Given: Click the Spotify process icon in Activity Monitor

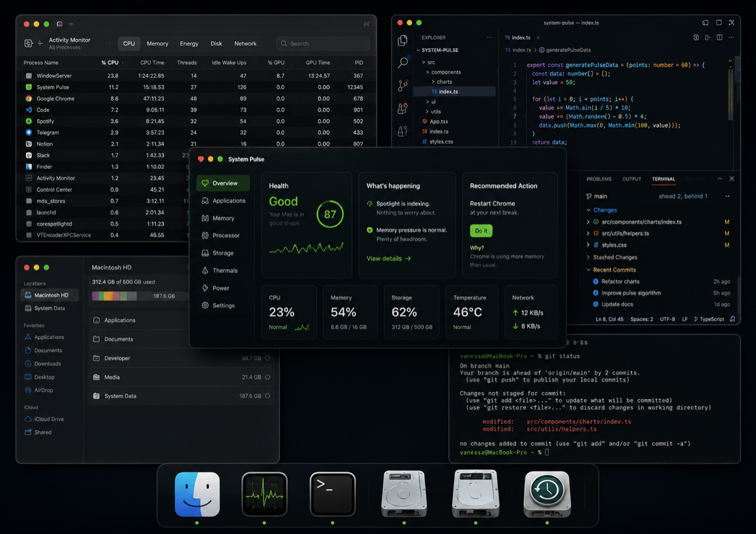Looking at the screenshot, I should (29, 121).
